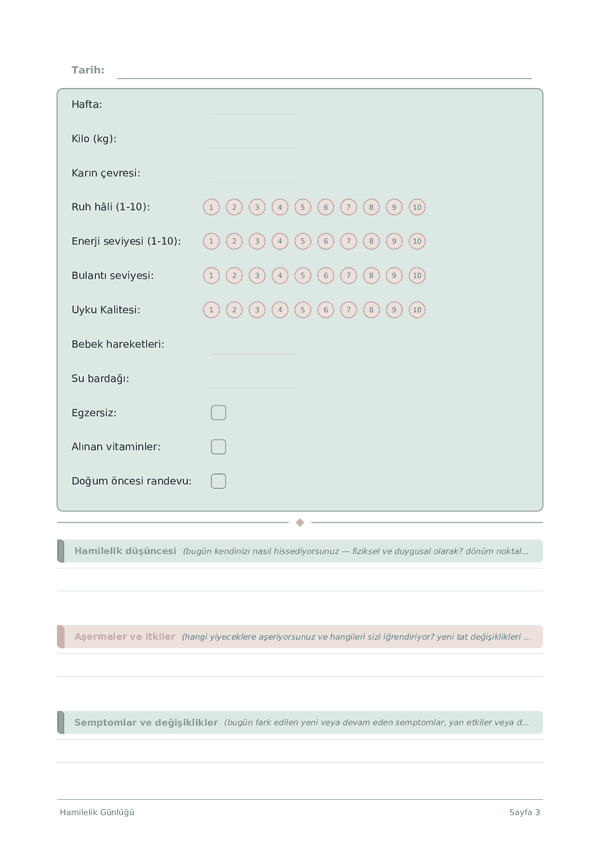
Task: Click the Hafta input line
Action: 254,106
